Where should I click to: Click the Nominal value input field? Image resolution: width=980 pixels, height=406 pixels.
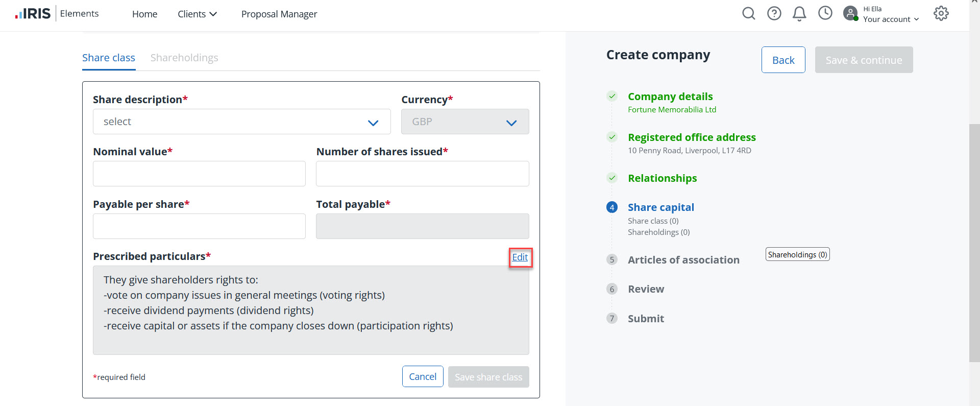[x=199, y=174]
